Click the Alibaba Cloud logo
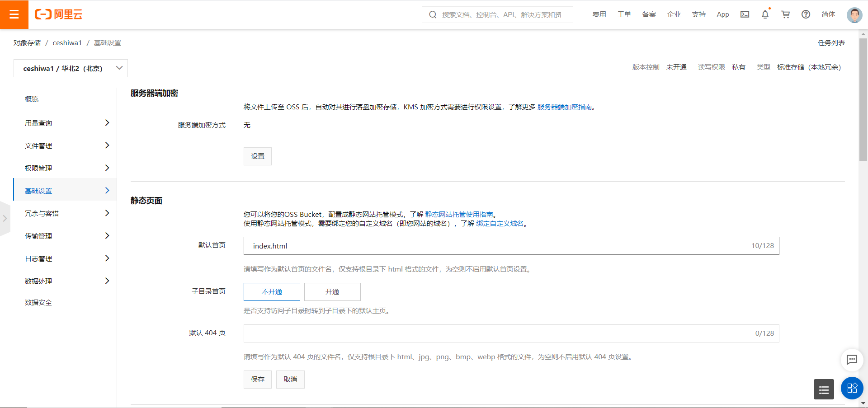This screenshot has height=408, width=868. (x=58, y=14)
